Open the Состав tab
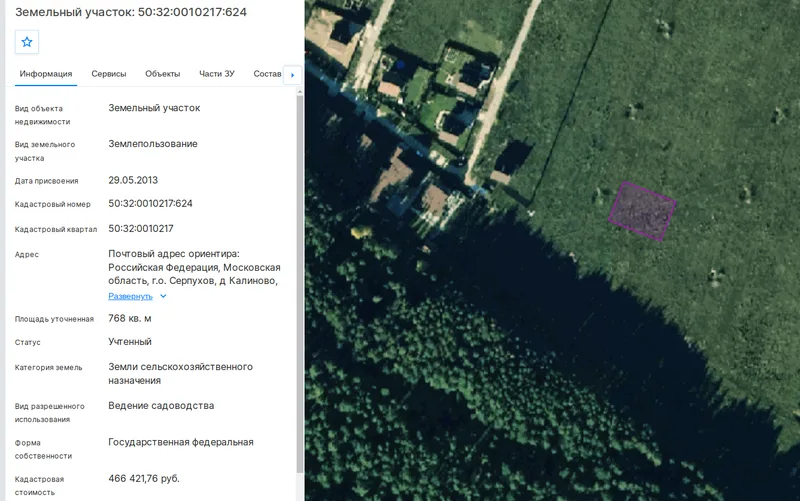Image resolution: width=800 pixels, height=501 pixels. (267, 74)
